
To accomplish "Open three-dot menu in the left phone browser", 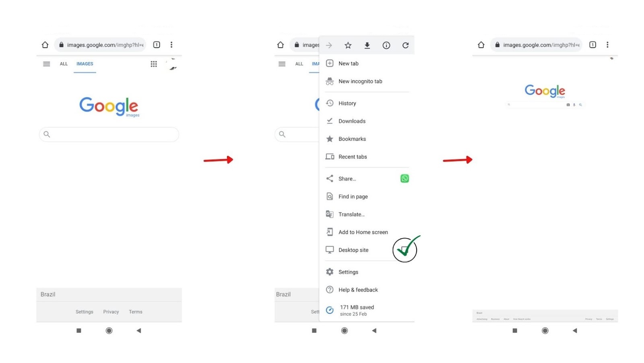I will click(x=171, y=45).
